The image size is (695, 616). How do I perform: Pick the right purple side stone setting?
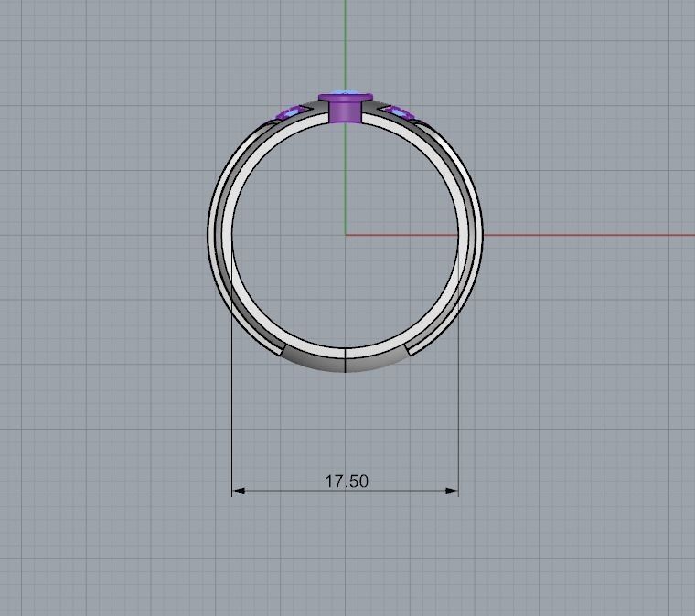400,112
